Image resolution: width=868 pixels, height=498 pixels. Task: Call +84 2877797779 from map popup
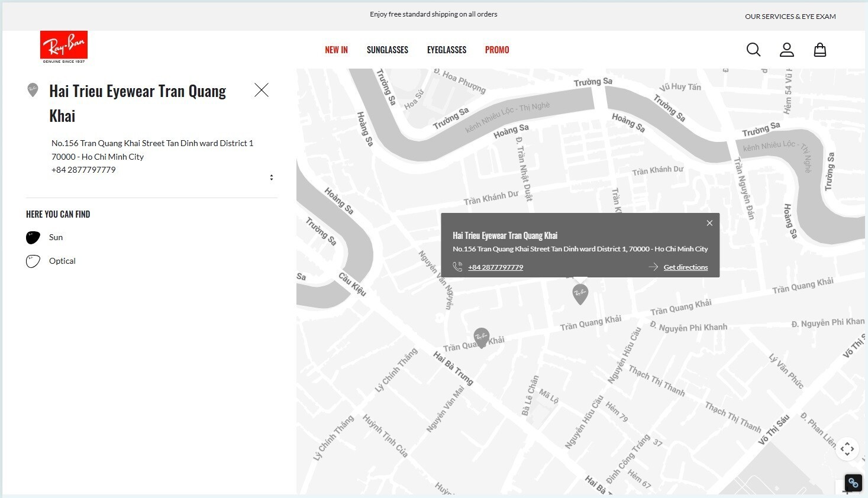click(496, 267)
